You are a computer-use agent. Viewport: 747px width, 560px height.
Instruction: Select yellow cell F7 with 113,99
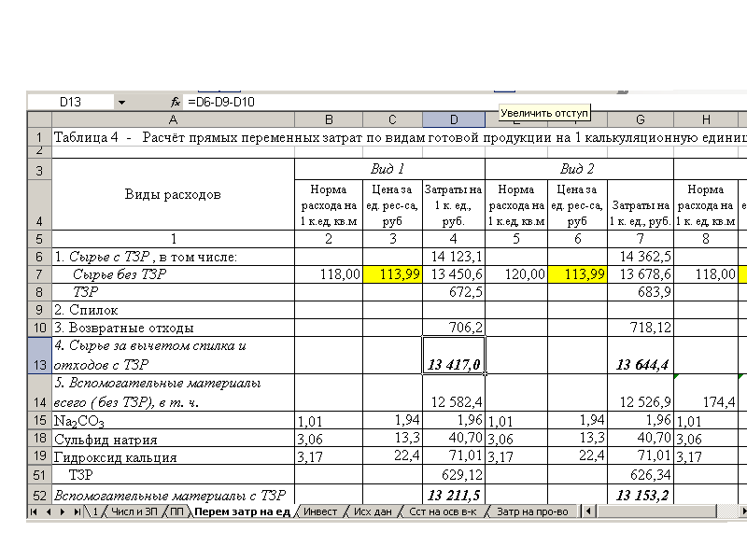click(577, 274)
